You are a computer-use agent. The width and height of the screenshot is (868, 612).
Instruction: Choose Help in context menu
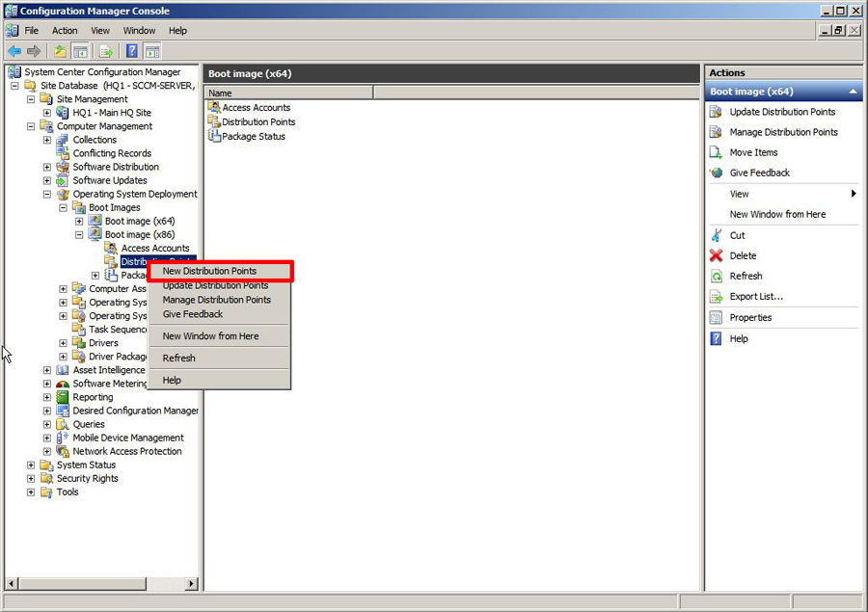pos(219,380)
